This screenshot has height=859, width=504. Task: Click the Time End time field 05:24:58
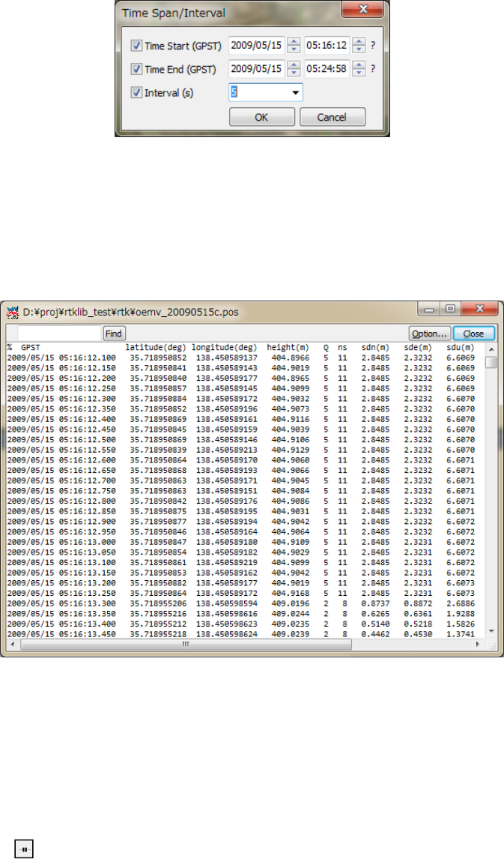(x=327, y=69)
